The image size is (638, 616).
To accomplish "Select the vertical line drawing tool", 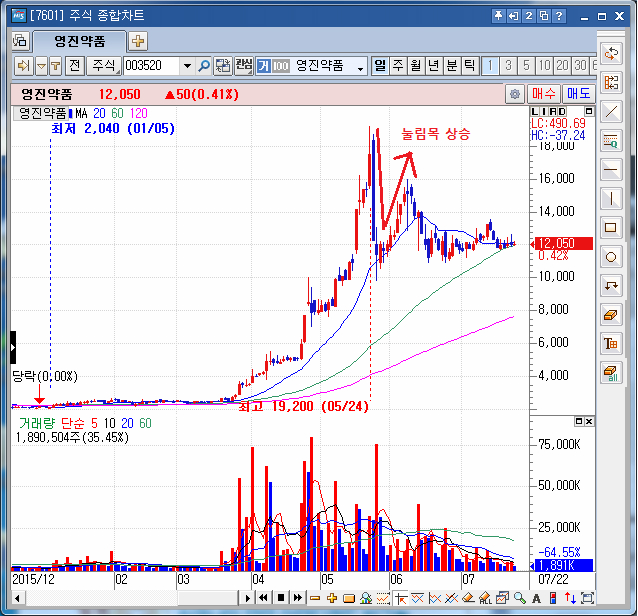I will (611, 197).
